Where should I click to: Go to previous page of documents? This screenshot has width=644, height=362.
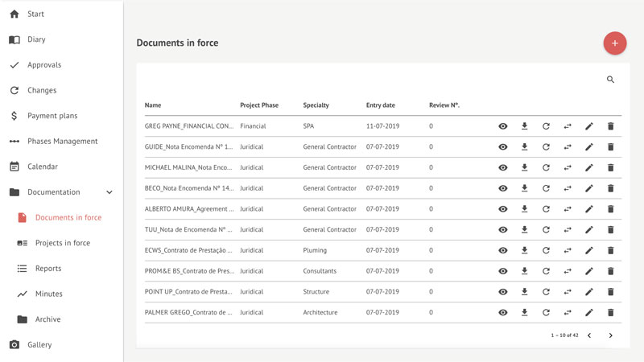coord(589,335)
